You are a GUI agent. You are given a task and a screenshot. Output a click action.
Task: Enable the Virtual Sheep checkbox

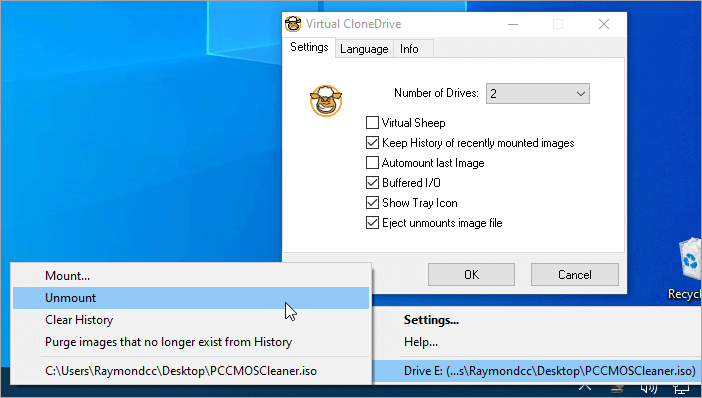click(x=372, y=122)
